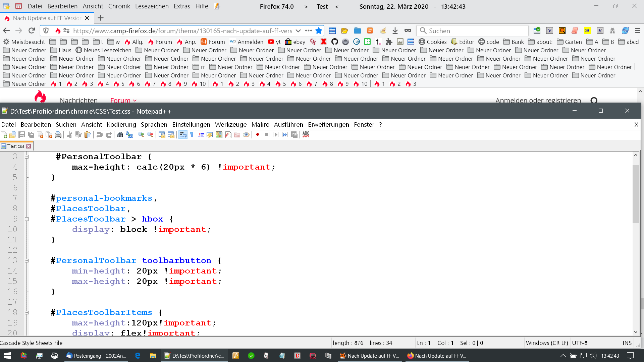Start macro recording with red record icon
This screenshot has height=362, width=644.
(x=258, y=135)
